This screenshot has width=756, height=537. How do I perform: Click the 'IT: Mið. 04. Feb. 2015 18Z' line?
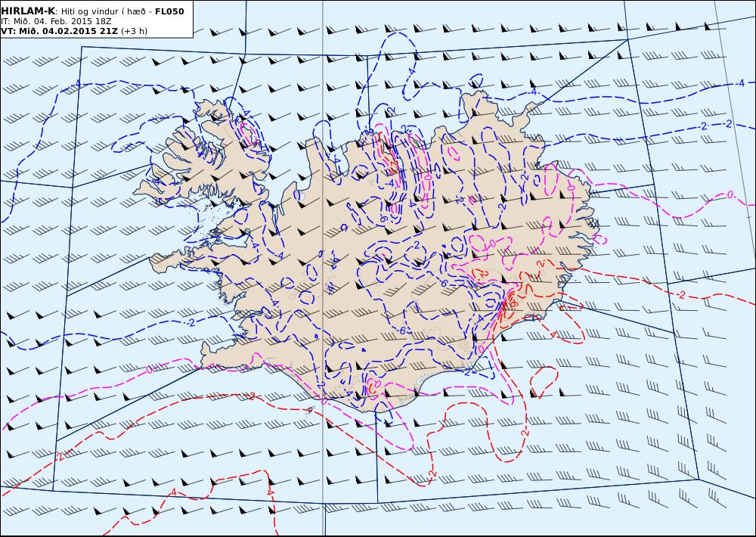click(57, 21)
